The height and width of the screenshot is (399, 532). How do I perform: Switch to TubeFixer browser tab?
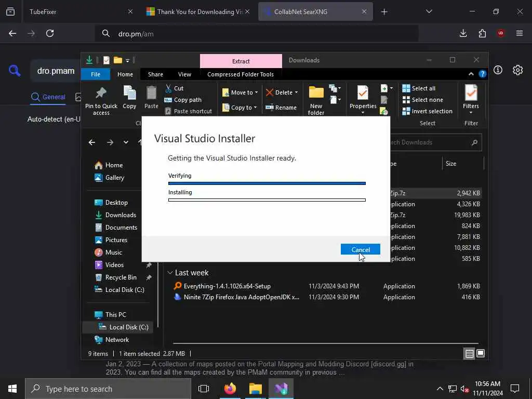tap(78, 11)
